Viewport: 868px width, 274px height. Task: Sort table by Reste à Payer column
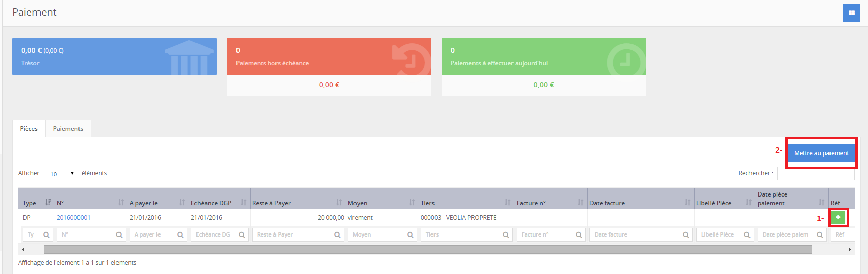click(339, 203)
